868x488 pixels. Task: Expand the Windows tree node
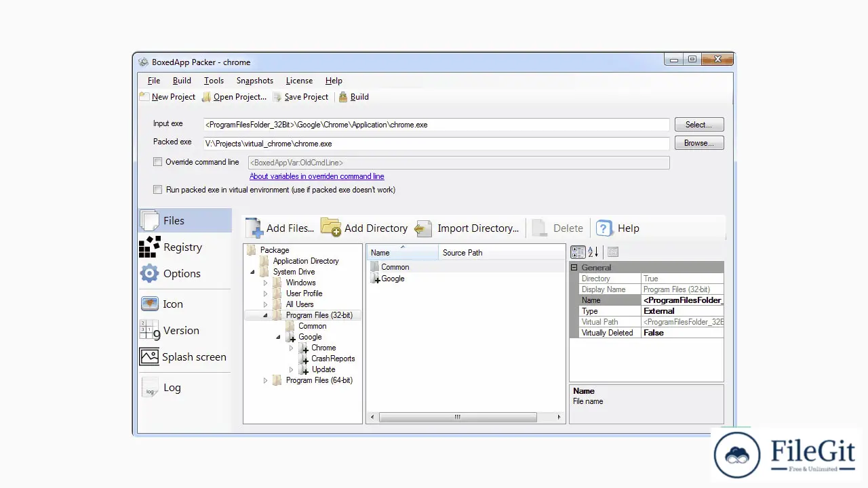click(x=266, y=283)
